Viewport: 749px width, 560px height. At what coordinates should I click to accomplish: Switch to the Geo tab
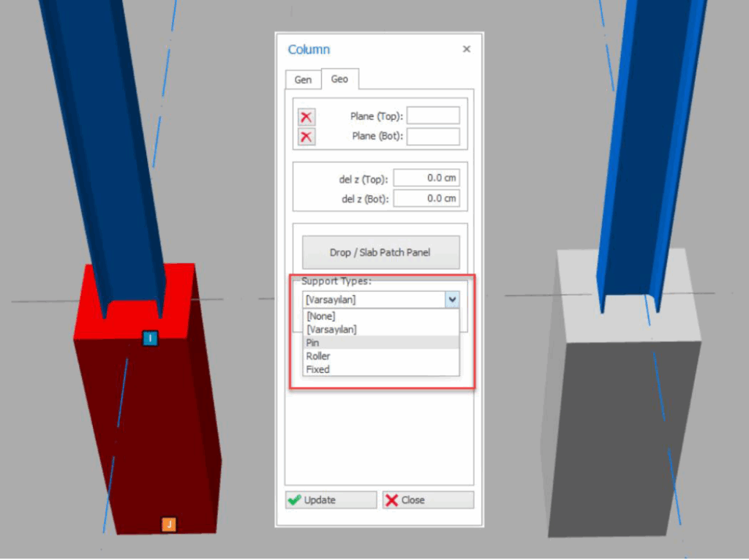(x=339, y=79)
